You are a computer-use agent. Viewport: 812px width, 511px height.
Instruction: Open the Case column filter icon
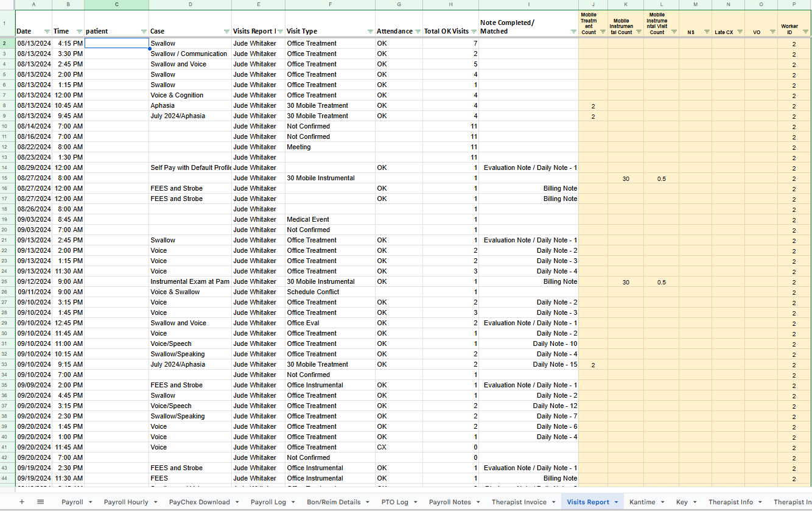(x=226, y=31)
